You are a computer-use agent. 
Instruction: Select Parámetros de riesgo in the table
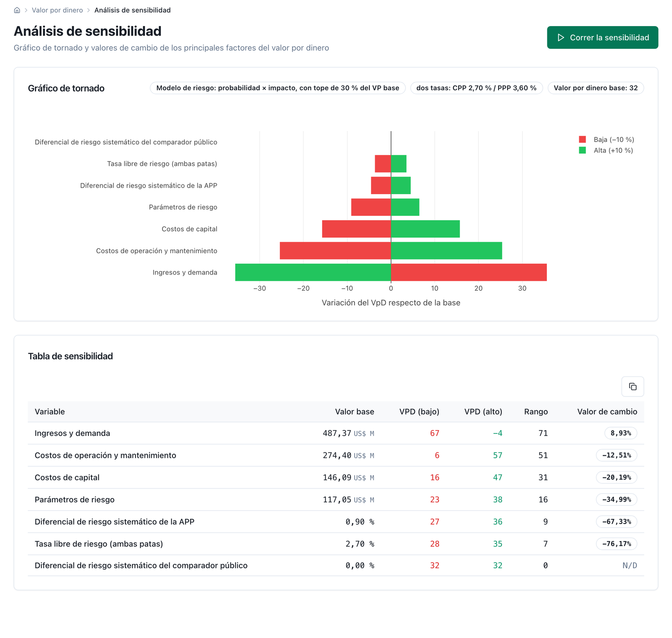[x=74, y=499]
